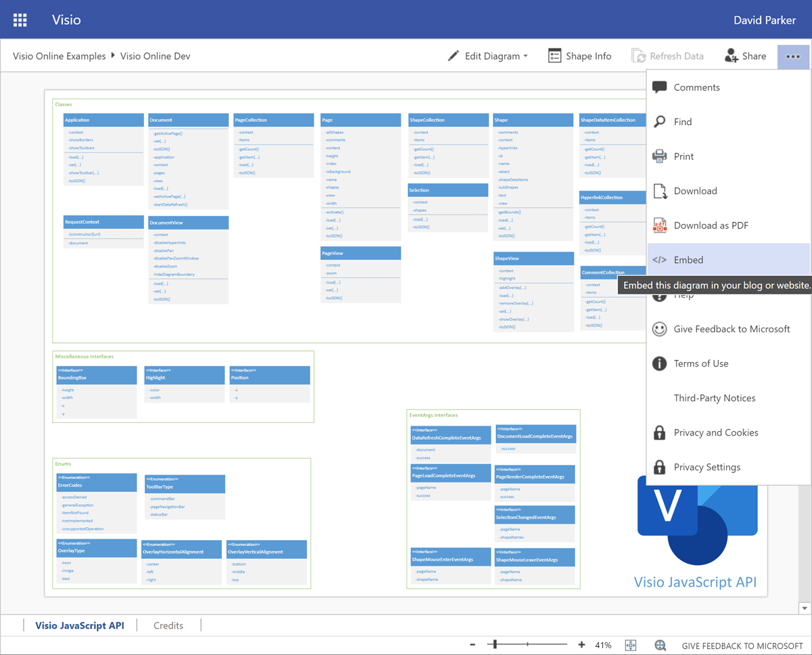The width and height of the screenshot is (812, 655).
Task: Select Find in the menu
Action: coord(684,122)
